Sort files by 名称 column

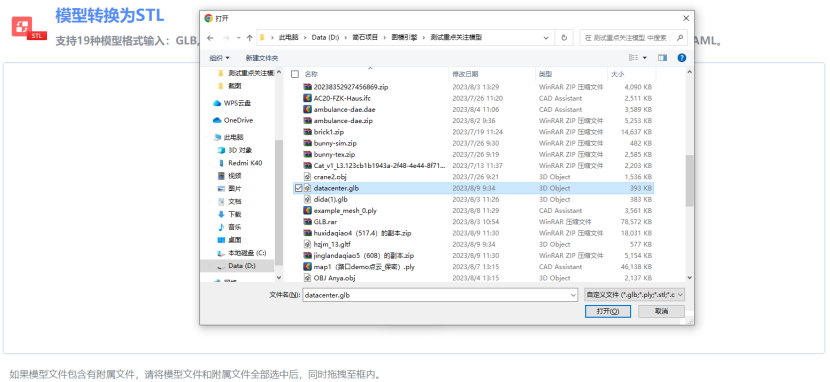[311, 74]
